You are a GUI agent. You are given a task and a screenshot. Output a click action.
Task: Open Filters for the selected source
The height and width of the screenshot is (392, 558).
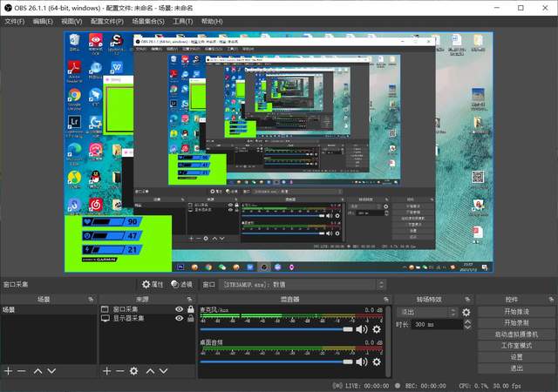point(182,284)
